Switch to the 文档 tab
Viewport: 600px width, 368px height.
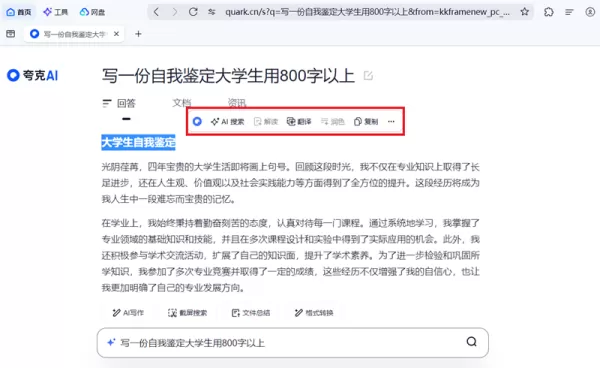pos(182,103)
